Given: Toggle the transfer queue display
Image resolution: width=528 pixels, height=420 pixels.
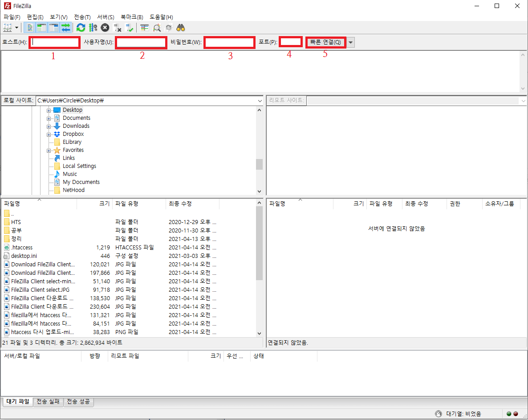Looking at the screenshot, I should pyautogui.click(x=65, y=28).
